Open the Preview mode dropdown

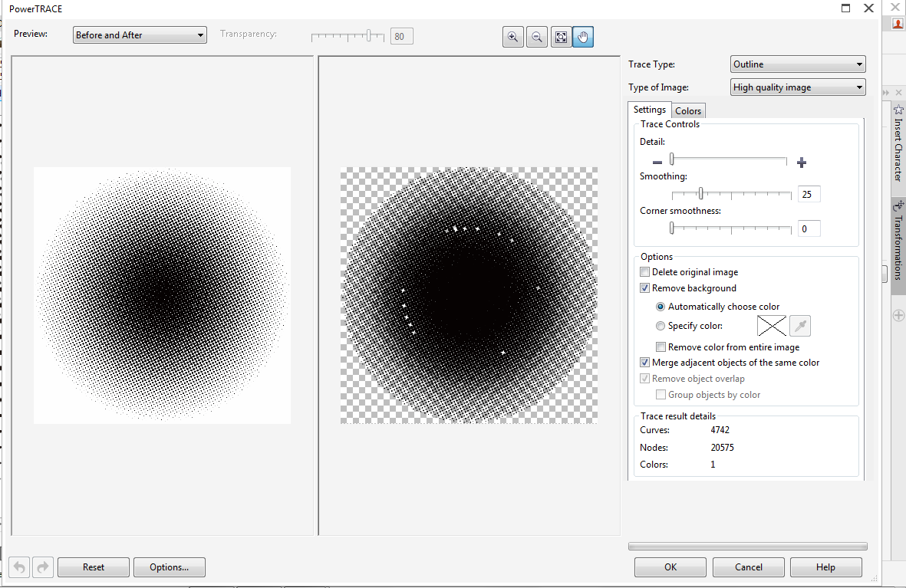(140, 34)
